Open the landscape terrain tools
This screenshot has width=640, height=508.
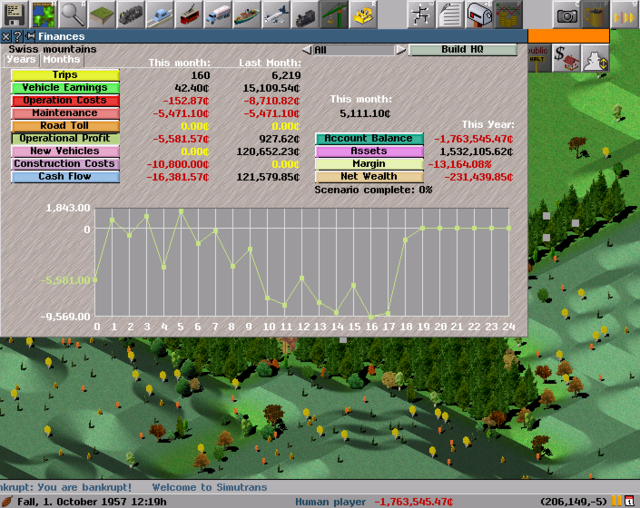pos(101,14)
